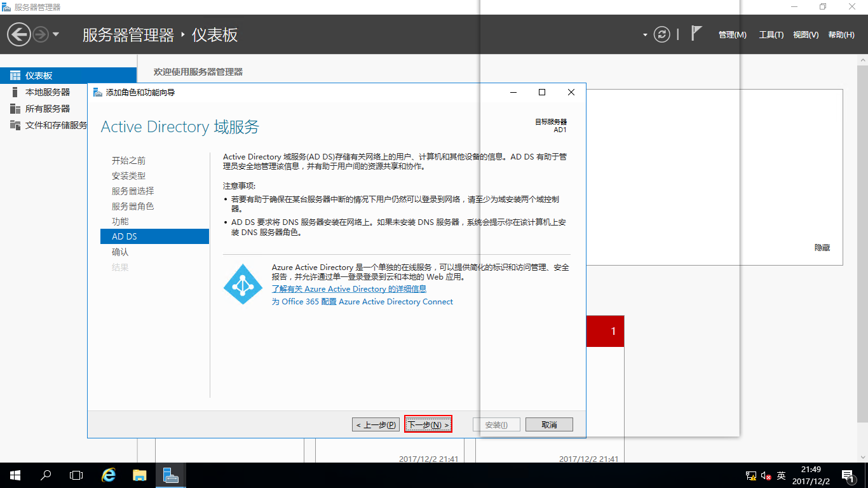
Task: Click the forward arrow in Server Manager header
Action: [41, 34]
